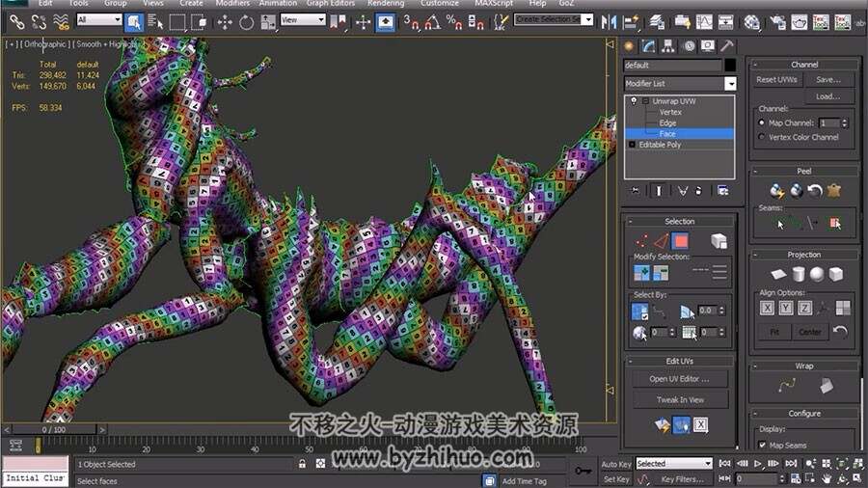Open the Animation menu
This screenshot has height=488, width=868.
pyautogui.click(x=278, y=3)
